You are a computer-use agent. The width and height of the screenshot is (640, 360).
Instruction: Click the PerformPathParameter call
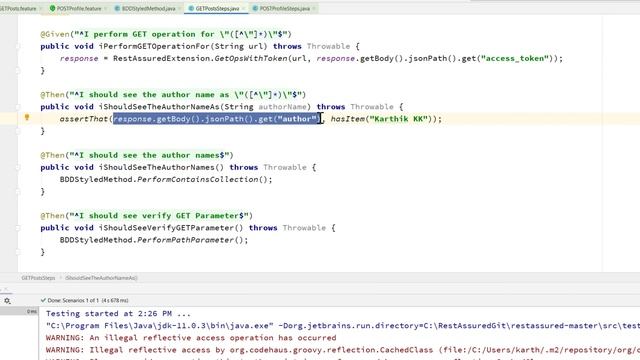pyautogui.click(x=186, y=240)
